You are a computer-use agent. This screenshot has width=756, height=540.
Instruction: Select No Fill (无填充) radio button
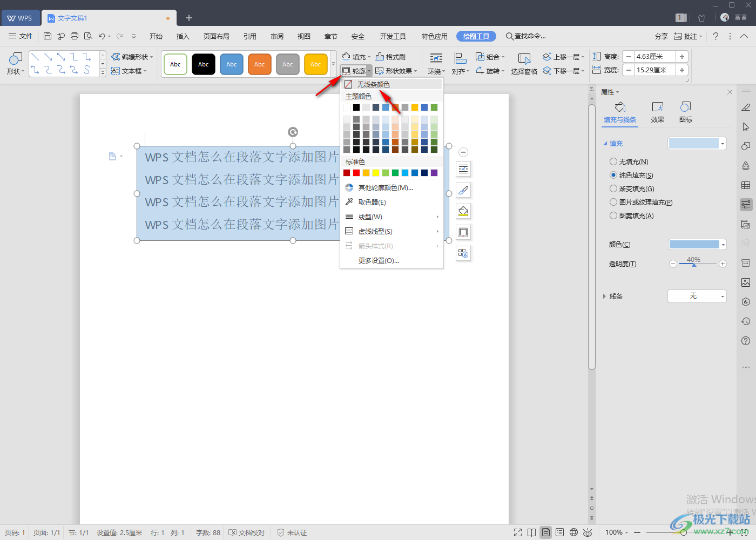(613, 161)
